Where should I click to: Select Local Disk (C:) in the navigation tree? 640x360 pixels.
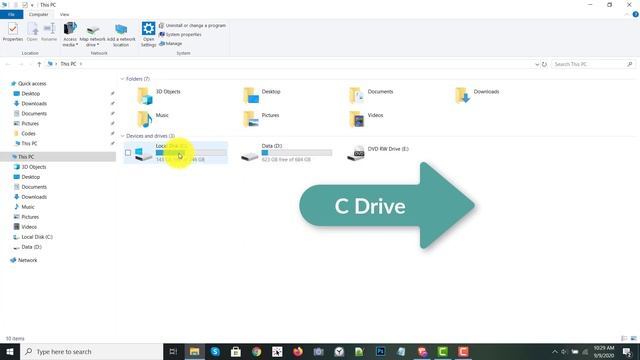click(x=37, y=237)
